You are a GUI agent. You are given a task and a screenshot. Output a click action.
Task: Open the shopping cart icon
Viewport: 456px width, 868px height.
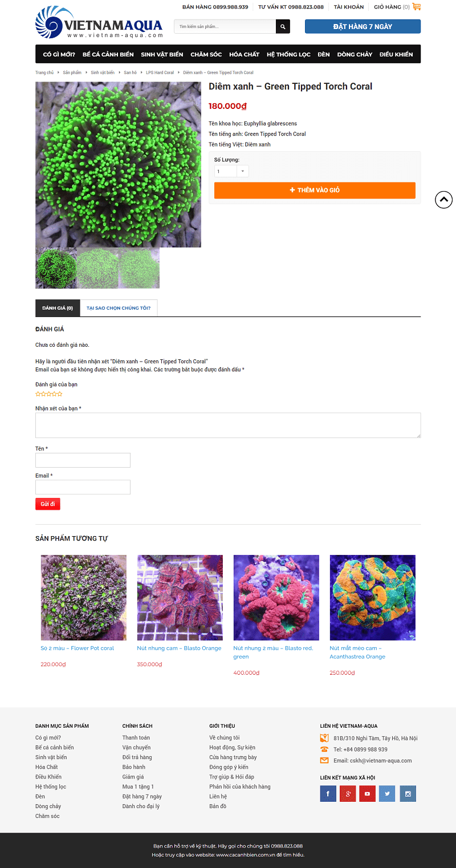[417, 7]
